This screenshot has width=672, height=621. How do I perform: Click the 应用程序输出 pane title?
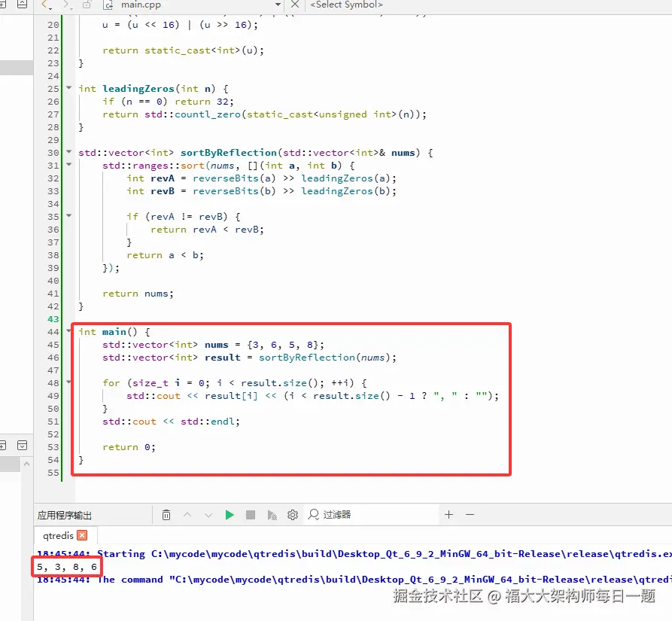[x=64, y=515]
